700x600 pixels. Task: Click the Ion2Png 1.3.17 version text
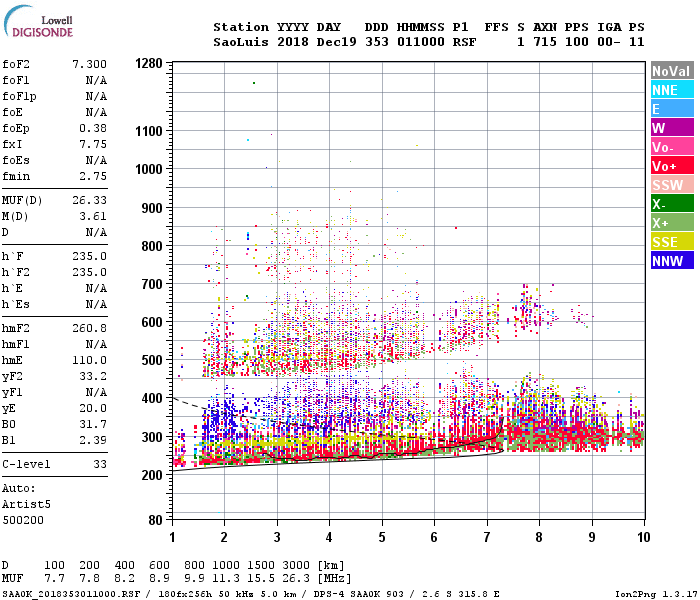click(x=656, y=594)
